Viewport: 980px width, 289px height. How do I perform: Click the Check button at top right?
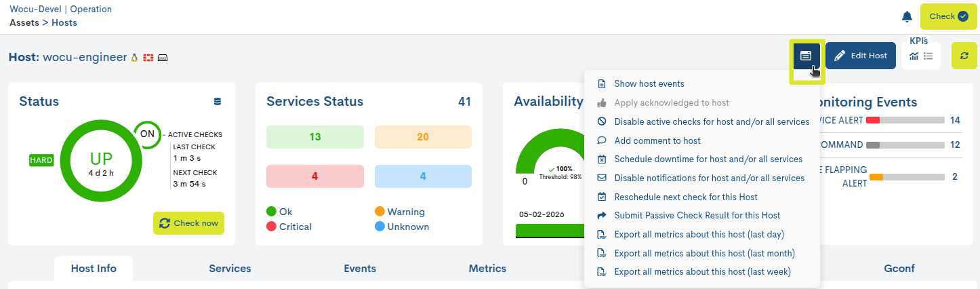[x=948, y=16]
